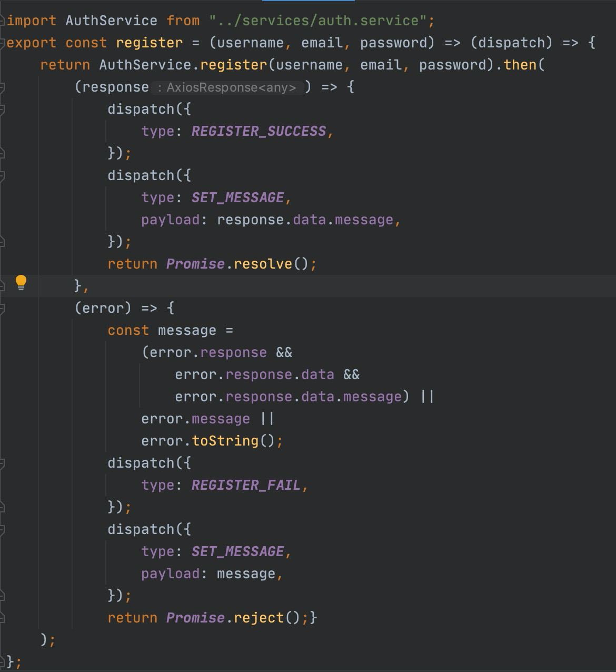Screen dimensions: 616x672
Task: Collapse the dispatch block containing REGISTER_SUCCESS
Action: click(3, 109)
